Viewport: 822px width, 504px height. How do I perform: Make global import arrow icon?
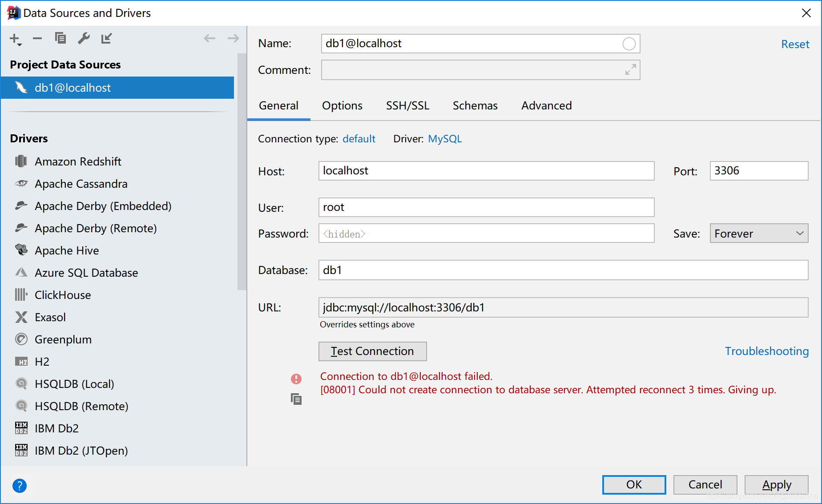(106, 38)
